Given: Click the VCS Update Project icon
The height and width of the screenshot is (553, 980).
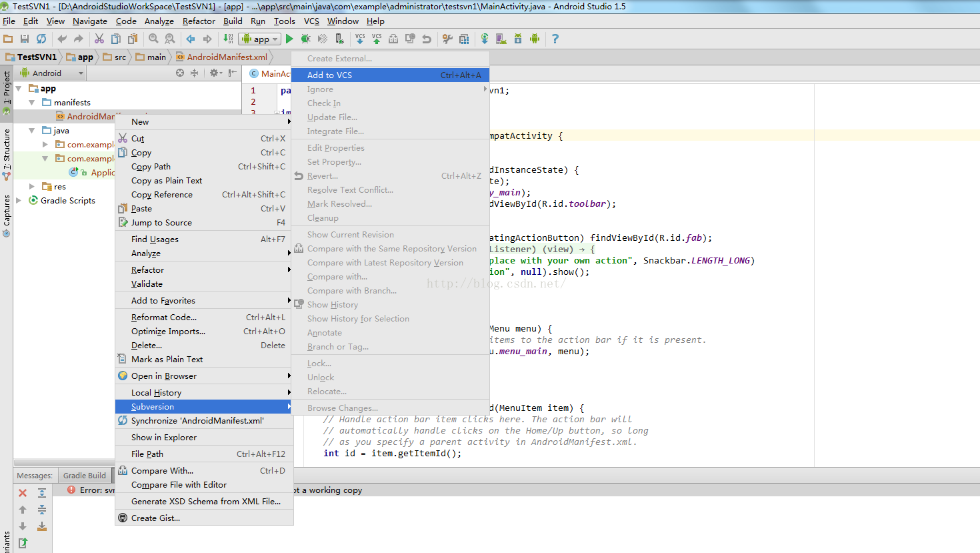Looking at the screenshot, I should click(x=360, y=39).
